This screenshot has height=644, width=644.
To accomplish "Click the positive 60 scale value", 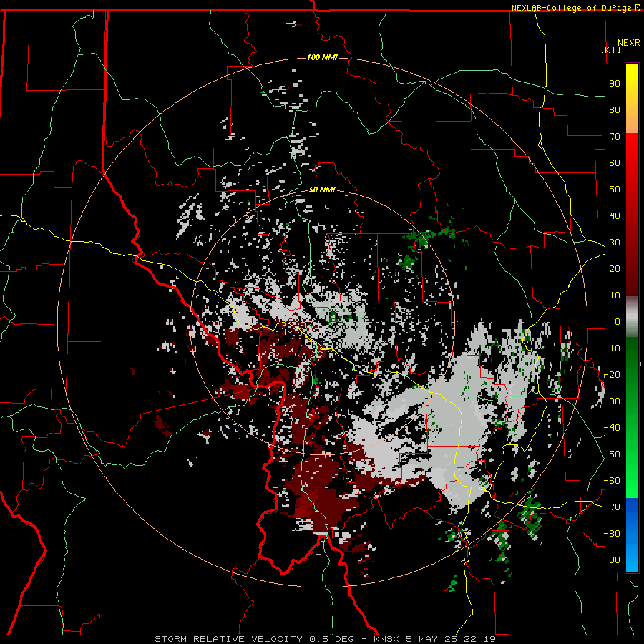I will pos(615,162).
